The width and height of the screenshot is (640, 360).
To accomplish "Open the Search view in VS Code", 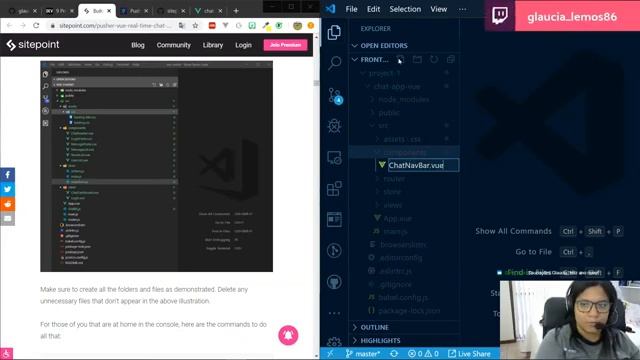I will 335,63.
